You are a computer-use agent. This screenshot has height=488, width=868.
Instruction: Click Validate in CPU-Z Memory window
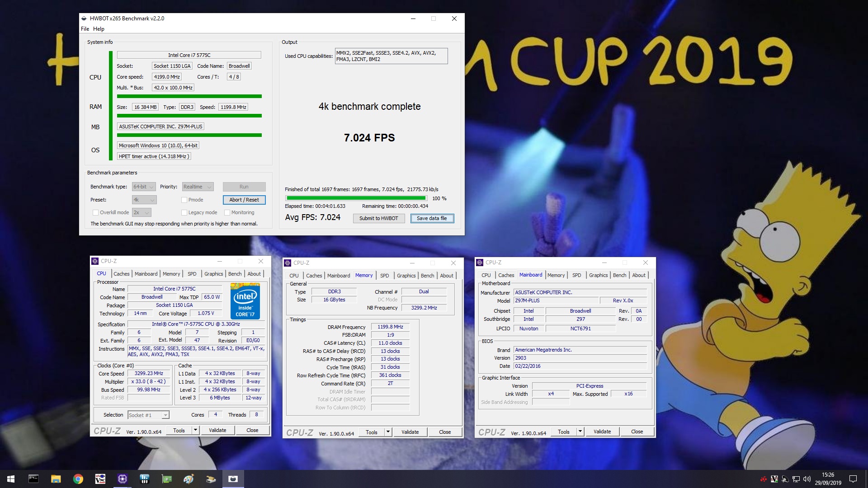[x=410, y=432]
